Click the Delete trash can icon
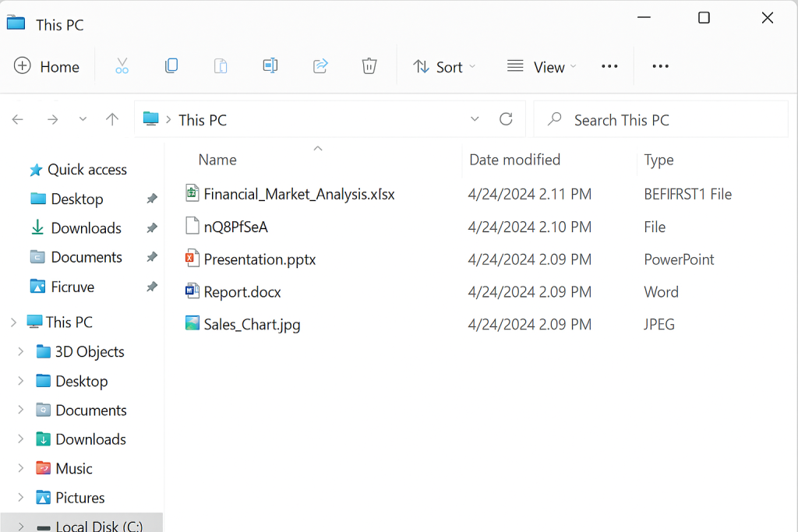The image size is (798, 532). 369,67
